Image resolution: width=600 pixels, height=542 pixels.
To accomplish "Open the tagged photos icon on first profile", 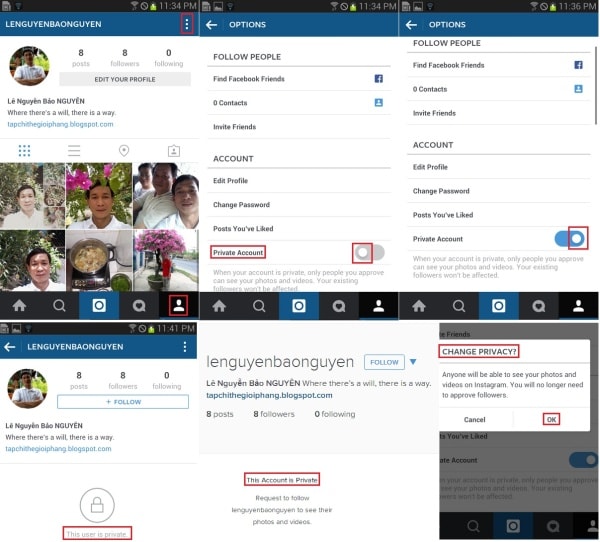I will [x=174, y=150].
